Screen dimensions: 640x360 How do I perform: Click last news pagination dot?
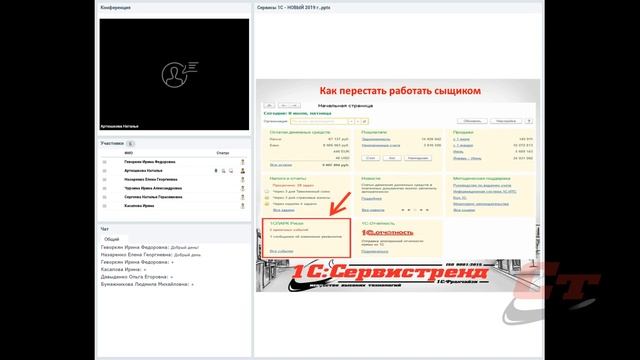(427, 210)
